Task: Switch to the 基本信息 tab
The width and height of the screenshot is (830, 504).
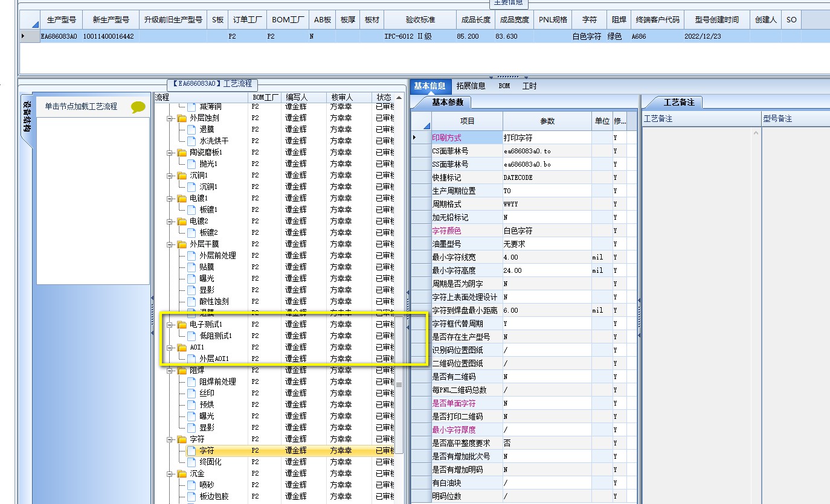Action: [x=429, y=86]
